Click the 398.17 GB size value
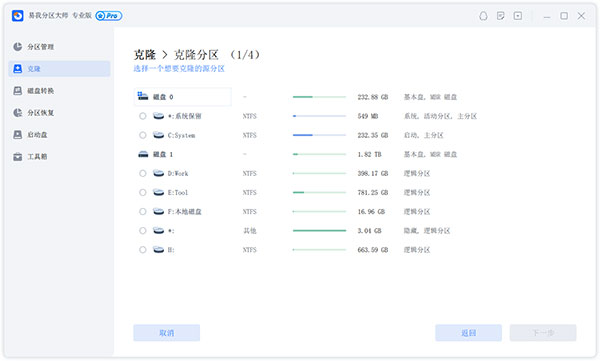The image size is (600, 361). [x=373, y=173]
